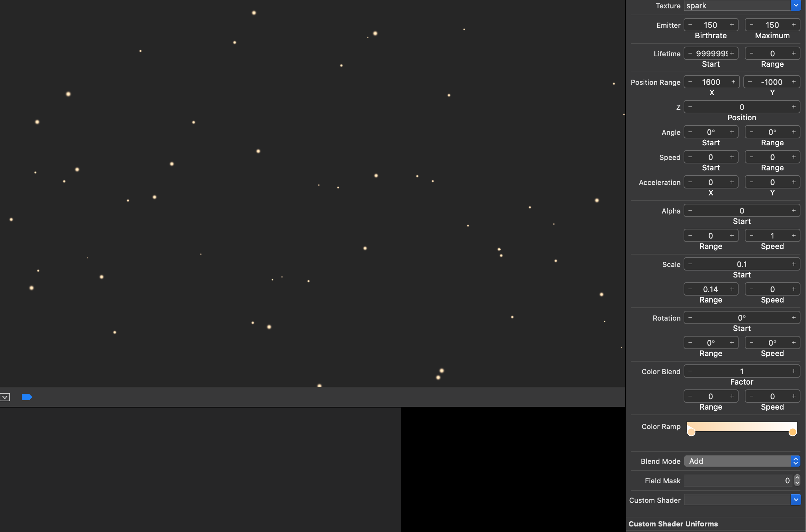Decrease Emitter Maximum with minus button
The height and width of the screenshot is (532, 806).
(x=751, y=25)
